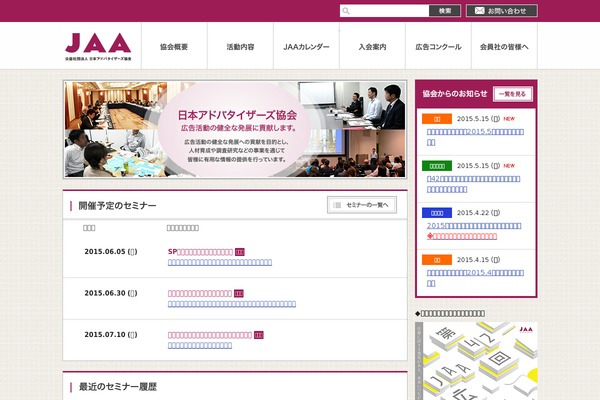Click the 2015.06.30 seminar date
The height and width of the screenshot is (400, 600).
point(111,293)
